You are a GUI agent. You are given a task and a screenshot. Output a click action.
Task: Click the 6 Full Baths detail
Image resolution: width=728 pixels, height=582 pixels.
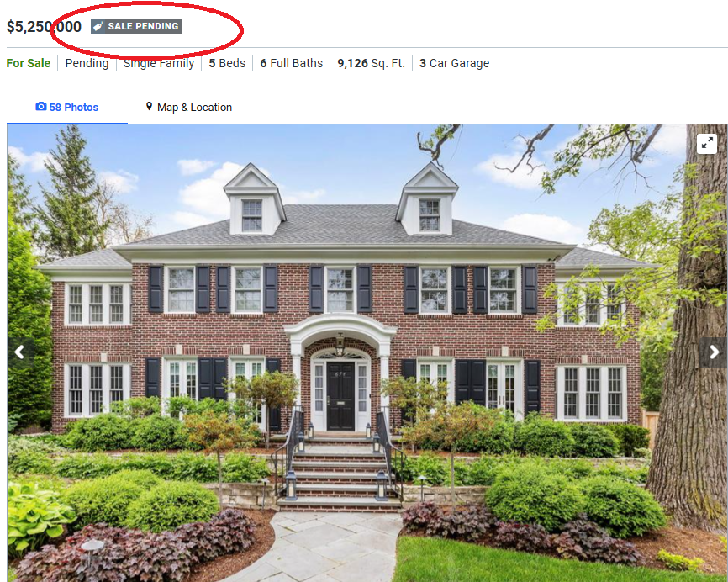(x=291, y=63)
